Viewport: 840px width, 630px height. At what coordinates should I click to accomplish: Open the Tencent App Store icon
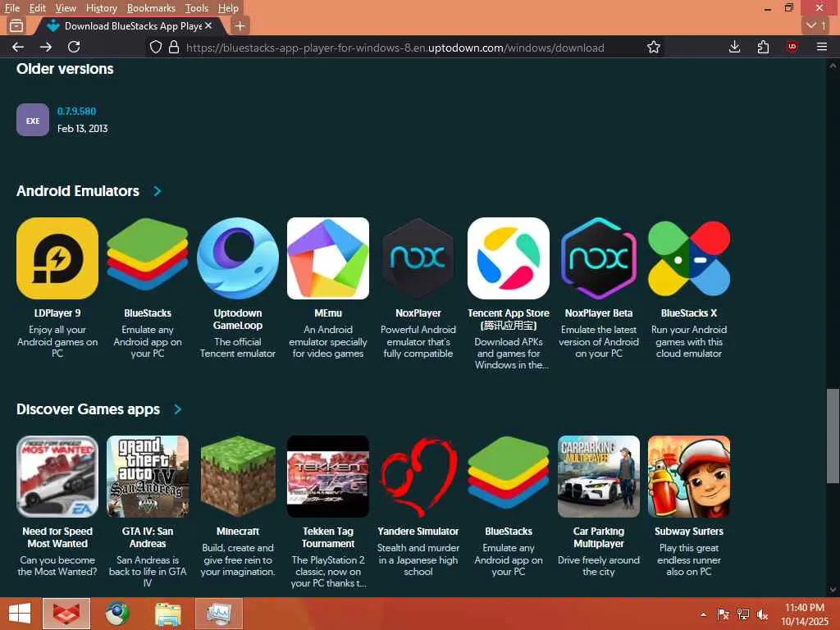(x=509, y=258)
